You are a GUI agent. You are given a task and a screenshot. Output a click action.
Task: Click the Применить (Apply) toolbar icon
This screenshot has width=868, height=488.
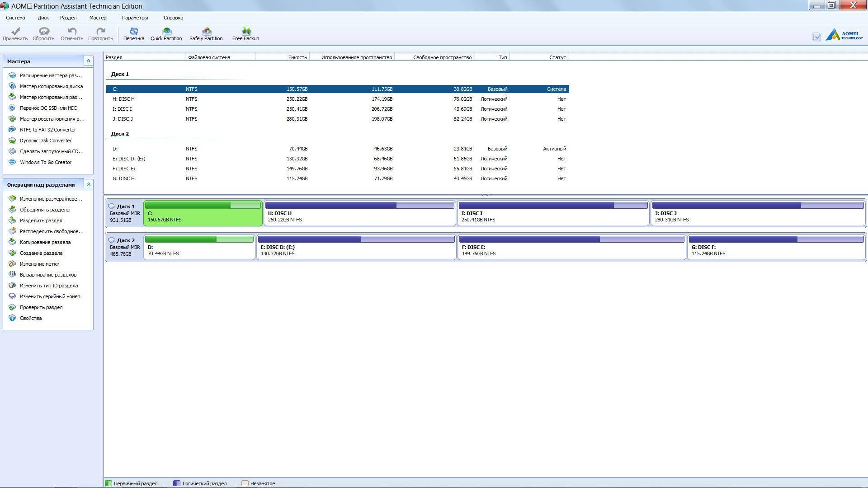pyautogui.click(x=15, y=34)
